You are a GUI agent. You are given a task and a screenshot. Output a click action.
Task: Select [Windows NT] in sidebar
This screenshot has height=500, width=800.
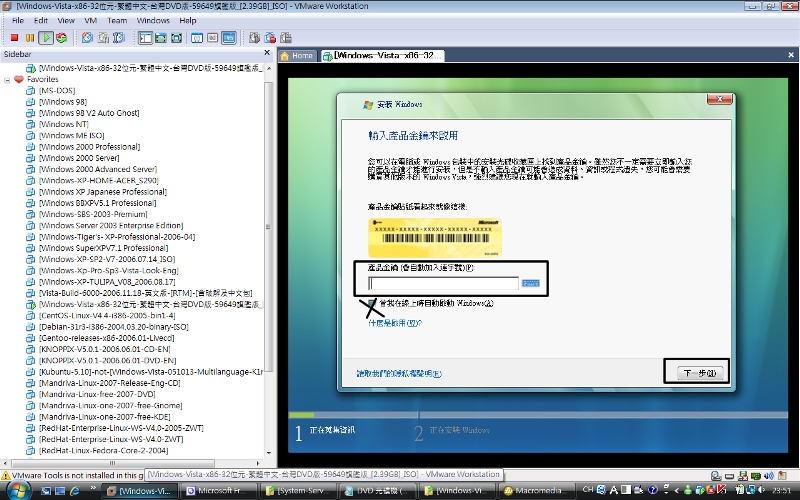64,124
